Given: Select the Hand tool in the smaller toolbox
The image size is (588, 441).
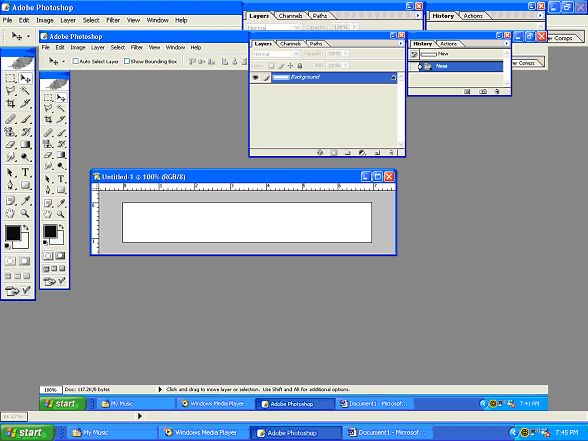Looking at the screenshot, I should coord(48,214).
